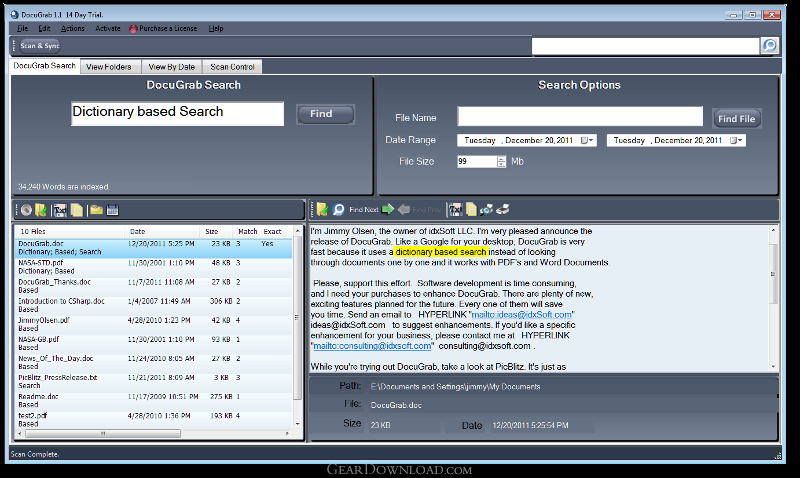Click the top-right magnifier search button
The width and height of the screenshot is (800, 478).
tap(769, 45)
